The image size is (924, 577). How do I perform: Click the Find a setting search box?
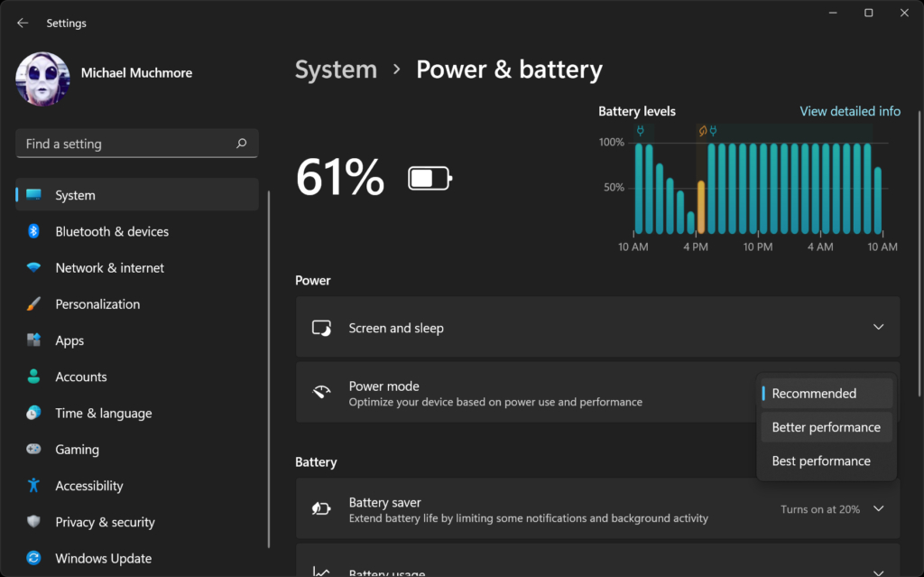126,144
